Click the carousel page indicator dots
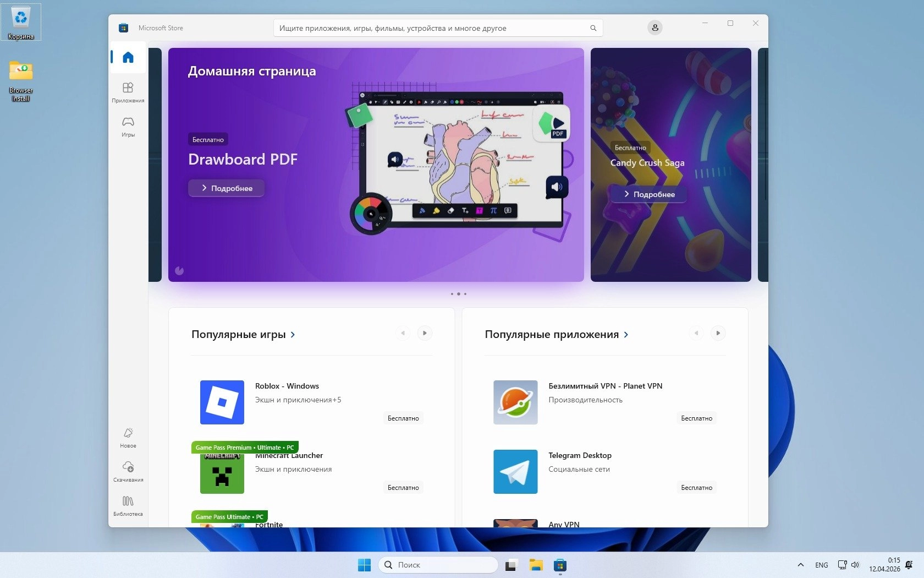Image resolution: width=924 pixels, height=578 pixels. pos(459,294)
